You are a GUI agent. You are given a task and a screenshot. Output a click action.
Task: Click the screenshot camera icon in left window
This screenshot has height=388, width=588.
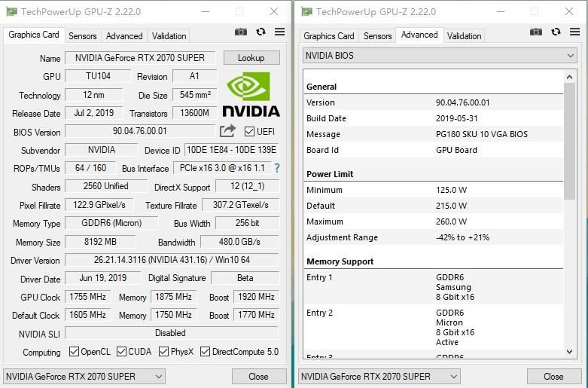241,32
